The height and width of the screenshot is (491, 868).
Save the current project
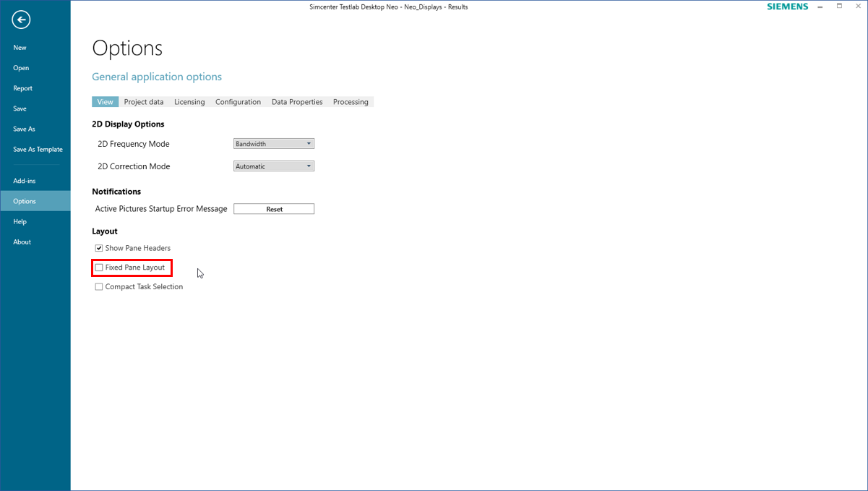pos(20,108)
